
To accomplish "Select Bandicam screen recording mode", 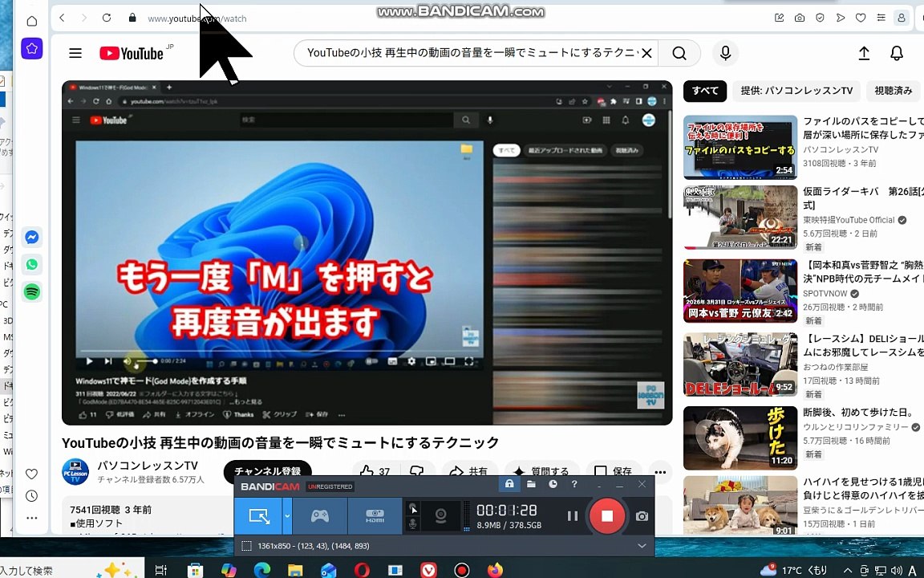I will [x=258, y=516].
